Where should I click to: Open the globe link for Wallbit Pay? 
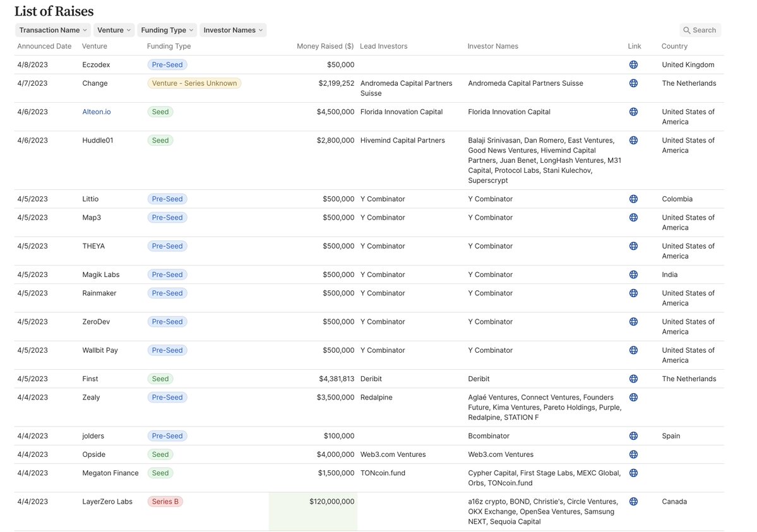click(x=633, y=350)
